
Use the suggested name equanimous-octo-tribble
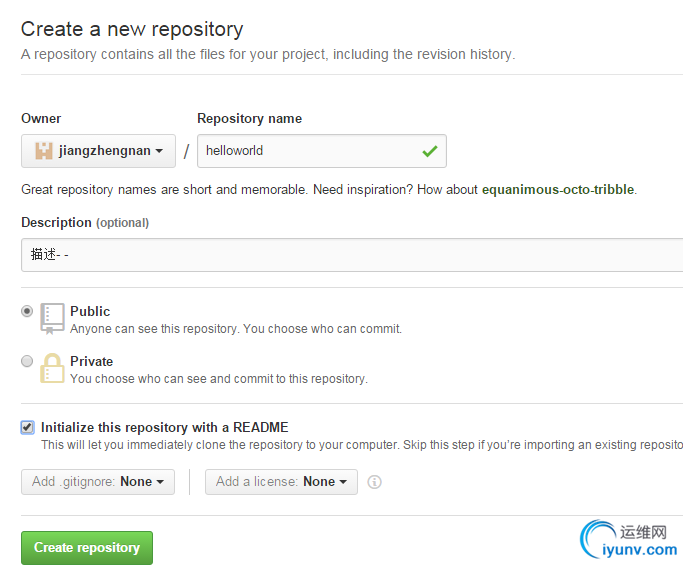(558, 189)
